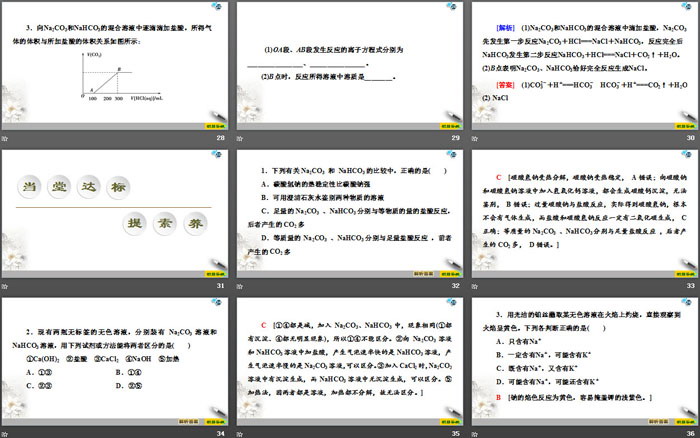Screen dimensions: 700x438
Task: Click the slide number 36 label
Action: (x=691, y=434)
